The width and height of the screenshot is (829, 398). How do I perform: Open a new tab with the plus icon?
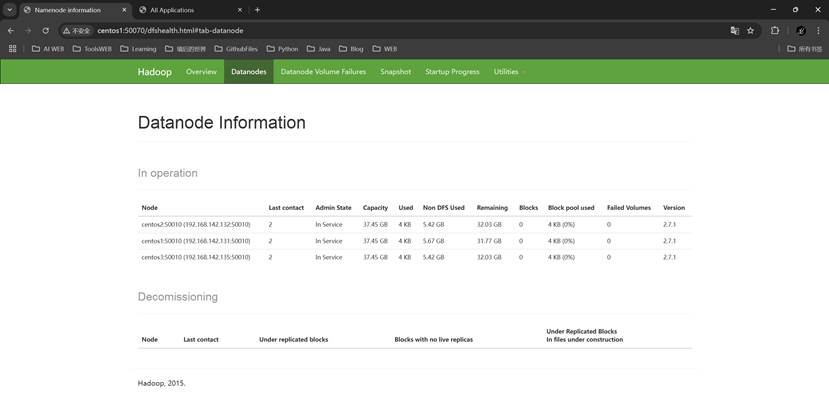tap(257, 10)
